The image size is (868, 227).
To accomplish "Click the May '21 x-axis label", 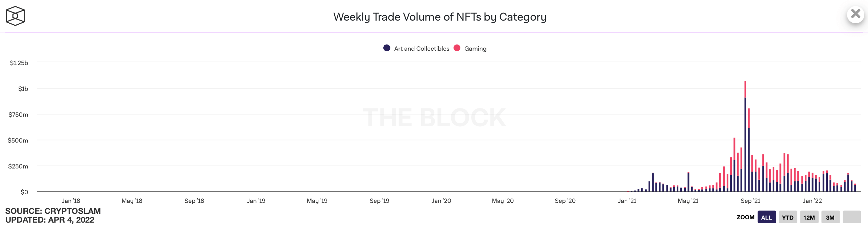I will (x=688, y=201).
